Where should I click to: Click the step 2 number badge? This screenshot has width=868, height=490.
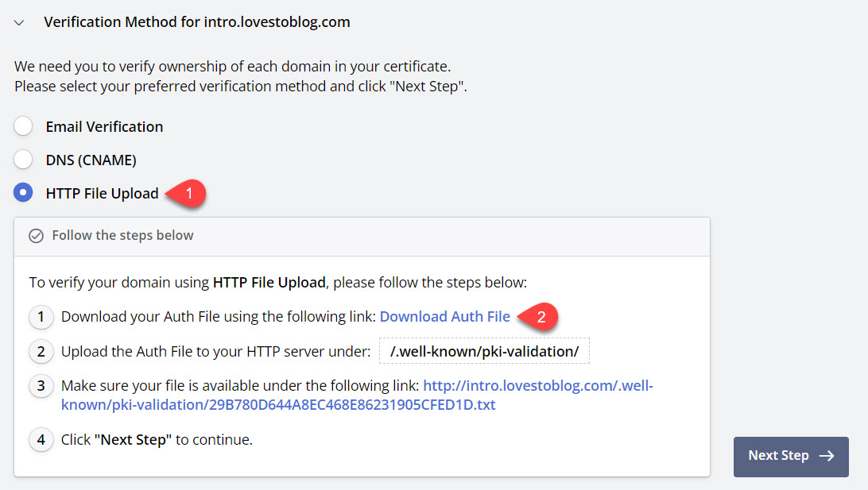(41, 352)
